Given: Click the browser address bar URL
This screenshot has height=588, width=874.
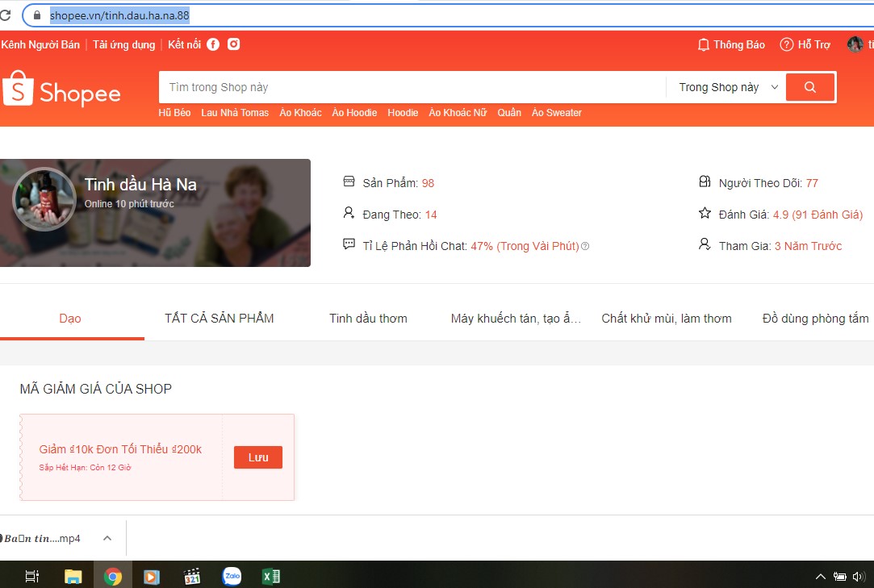Looking at the screenshot, I should 119,15.
